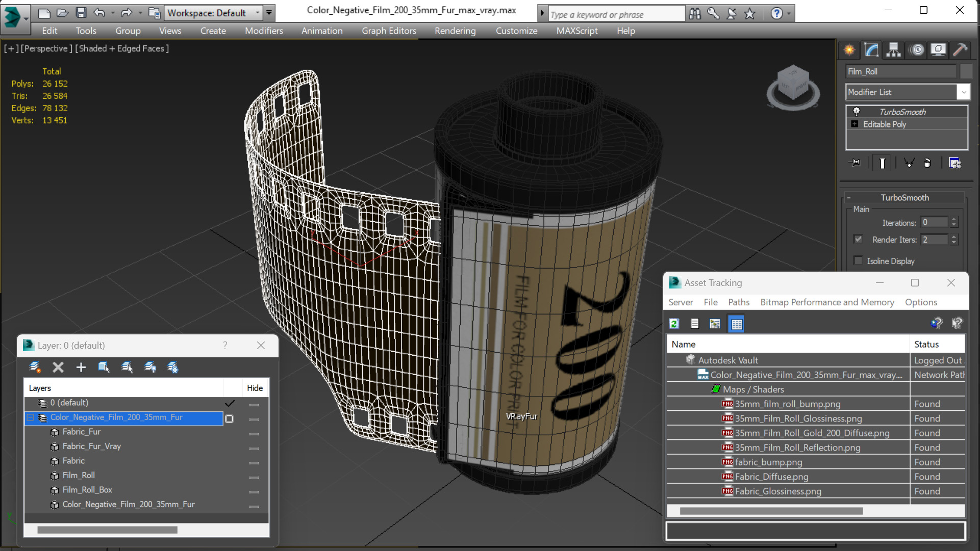Click the New Scene icon in the title bar

coord(44,13)
